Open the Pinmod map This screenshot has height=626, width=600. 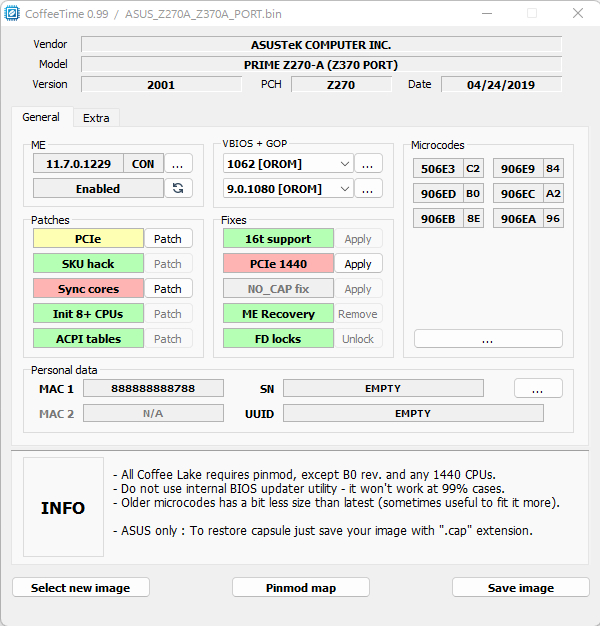(301, 587)
